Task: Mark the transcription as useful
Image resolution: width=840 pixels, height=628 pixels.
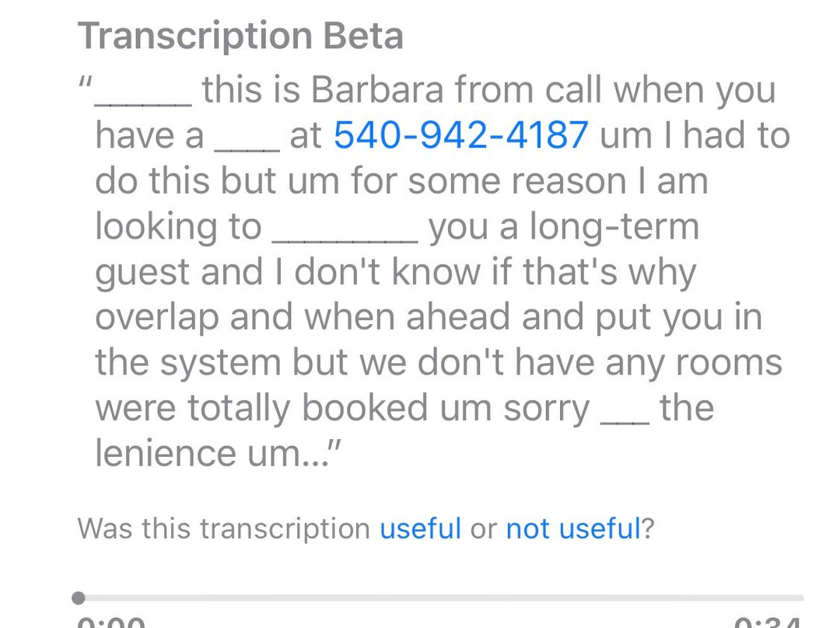Action: coord(420,529)
